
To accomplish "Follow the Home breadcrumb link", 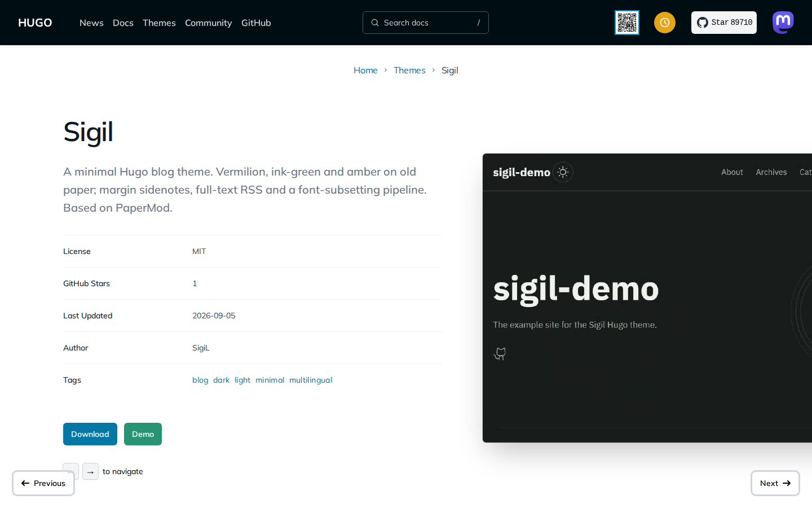I will point(365,70).
